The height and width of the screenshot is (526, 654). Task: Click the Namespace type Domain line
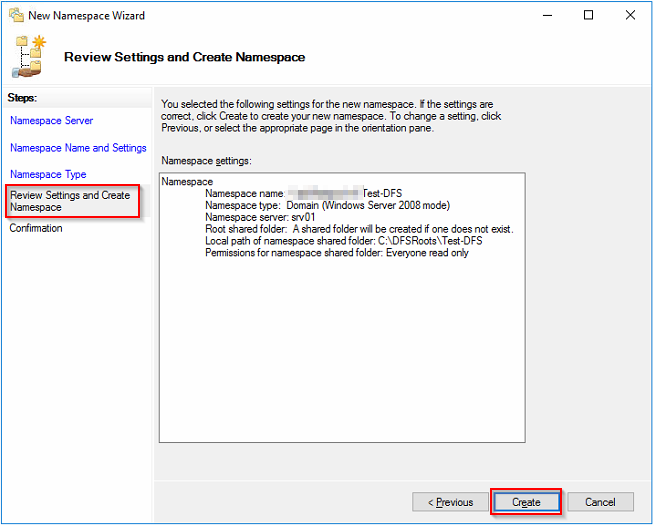pyautogui.click(x=327, y=205)
